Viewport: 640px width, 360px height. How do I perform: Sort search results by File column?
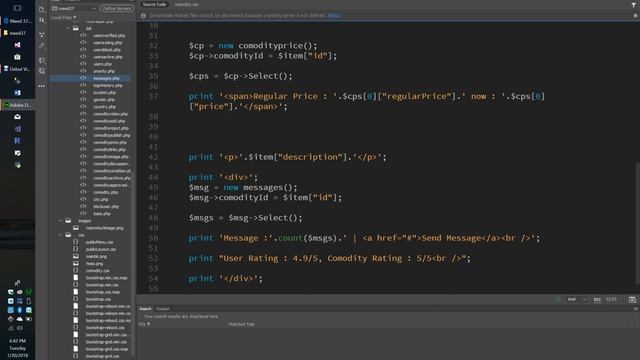[144, 324]
